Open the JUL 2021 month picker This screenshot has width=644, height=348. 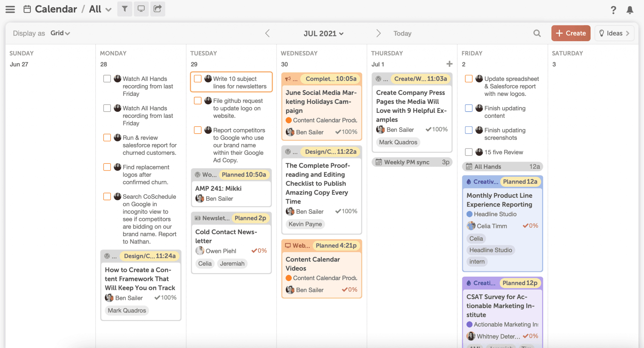pyautogui.click(x=324, y=34)
